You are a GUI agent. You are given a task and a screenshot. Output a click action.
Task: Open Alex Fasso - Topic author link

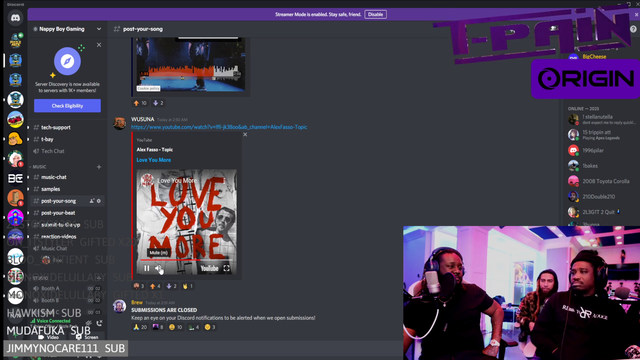[x=154, y=149]
